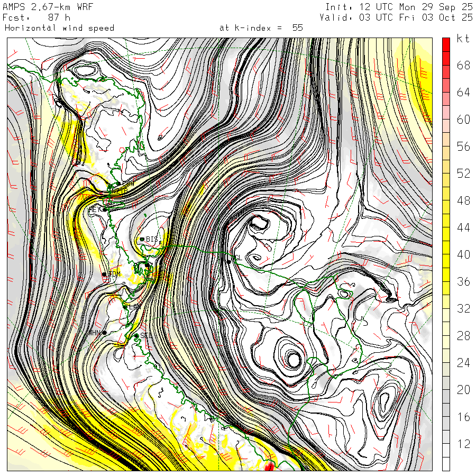Viewport: 476px width, 476px height.
Task: Select the "Fcst: 87 h" forecast hour text
Action: click(36, 17)
